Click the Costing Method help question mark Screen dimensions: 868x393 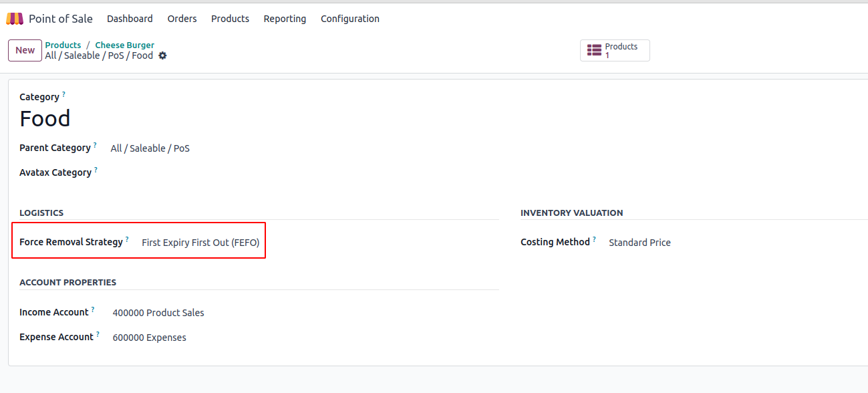coord(594,240)
